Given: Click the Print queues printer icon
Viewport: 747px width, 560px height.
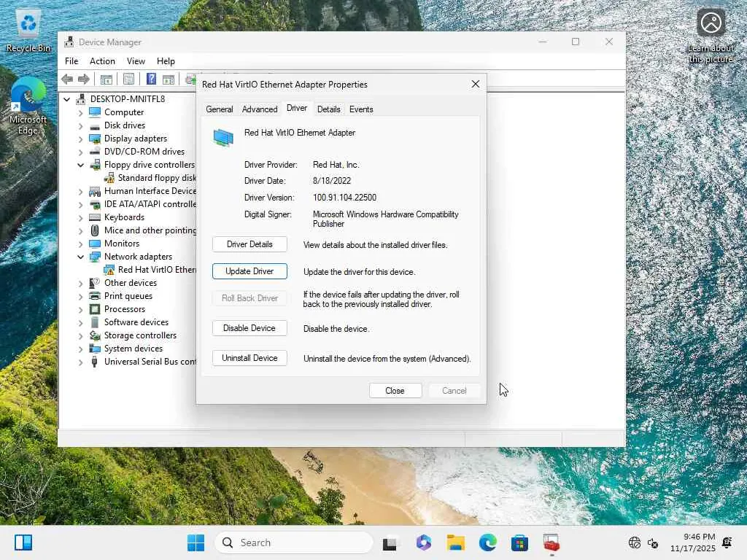Looking at the screenshot, I should pyautogui.click(x=96, y=296).
